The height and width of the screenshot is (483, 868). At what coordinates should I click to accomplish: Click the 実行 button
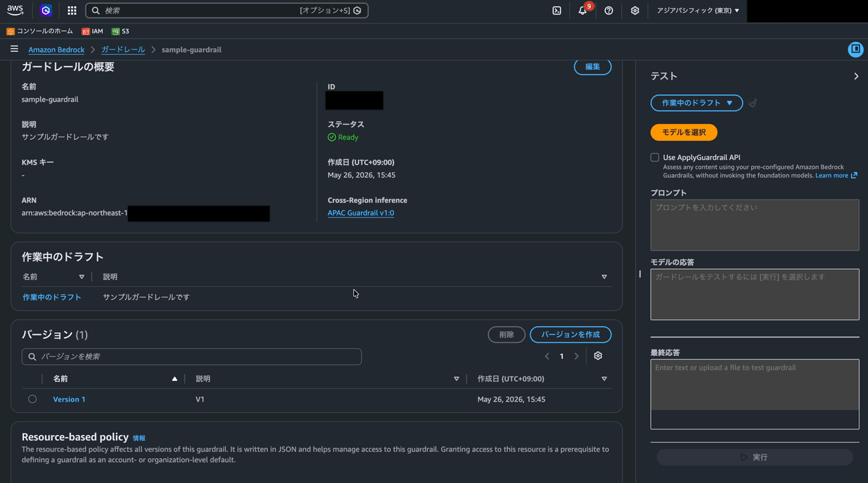(x=755, y=457)
